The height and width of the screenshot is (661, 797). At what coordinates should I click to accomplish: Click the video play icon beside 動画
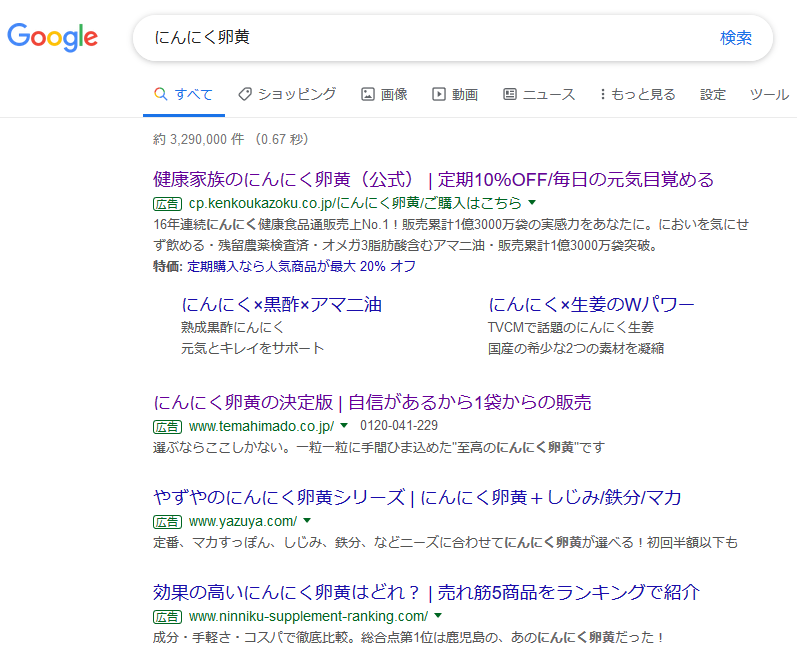pos(439,94)
